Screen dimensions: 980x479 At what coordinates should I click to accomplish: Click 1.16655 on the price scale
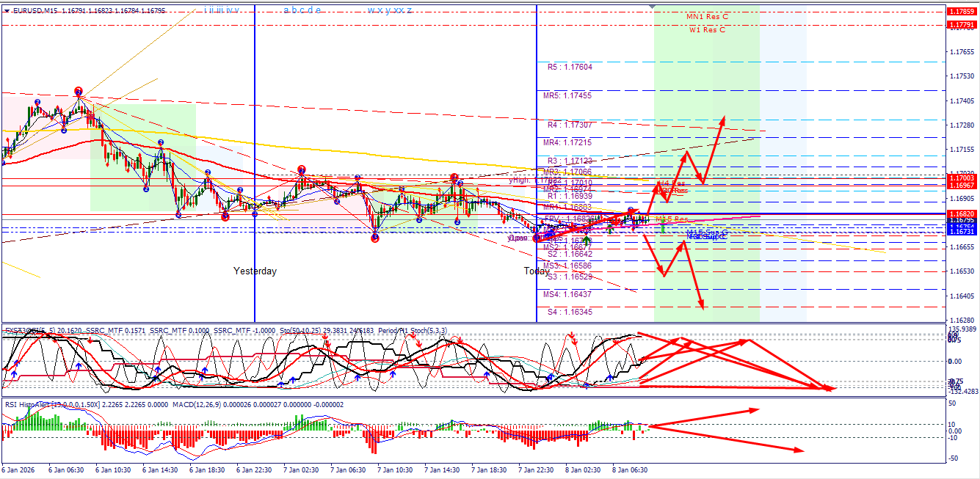(x=962, y=247)
